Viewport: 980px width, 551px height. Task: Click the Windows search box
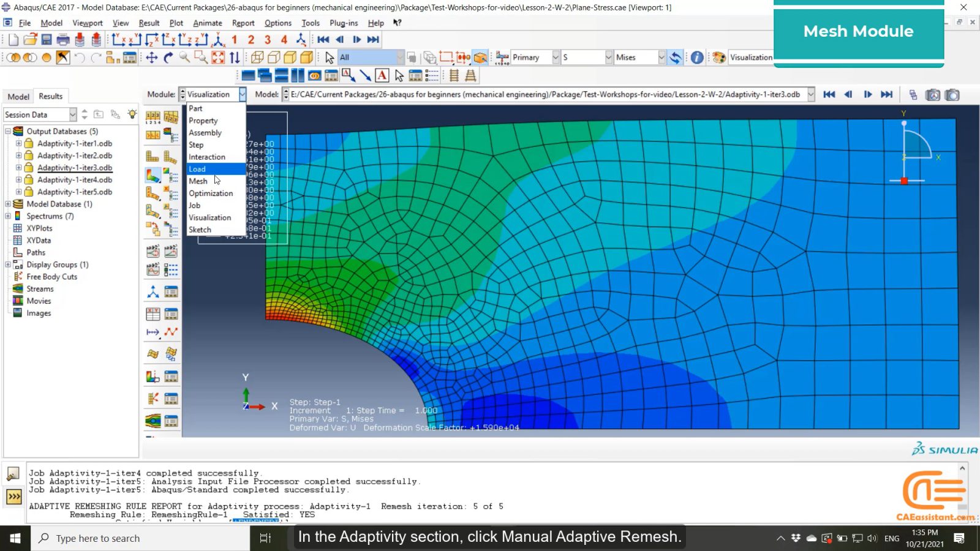tap(140, 538)
